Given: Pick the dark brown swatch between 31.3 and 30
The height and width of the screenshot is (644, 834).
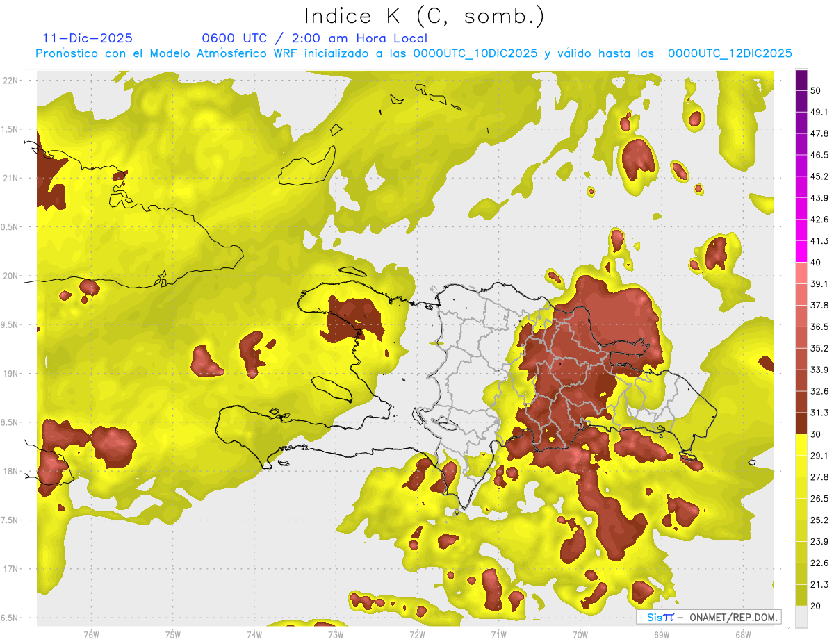Looking at the screenshot, I should coord(801,424).
